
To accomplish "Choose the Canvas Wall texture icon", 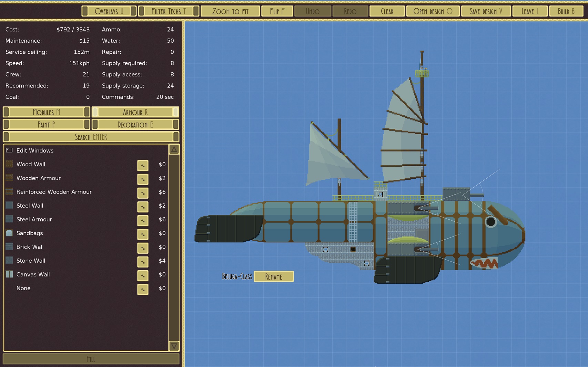I will [x=9, y=274].
